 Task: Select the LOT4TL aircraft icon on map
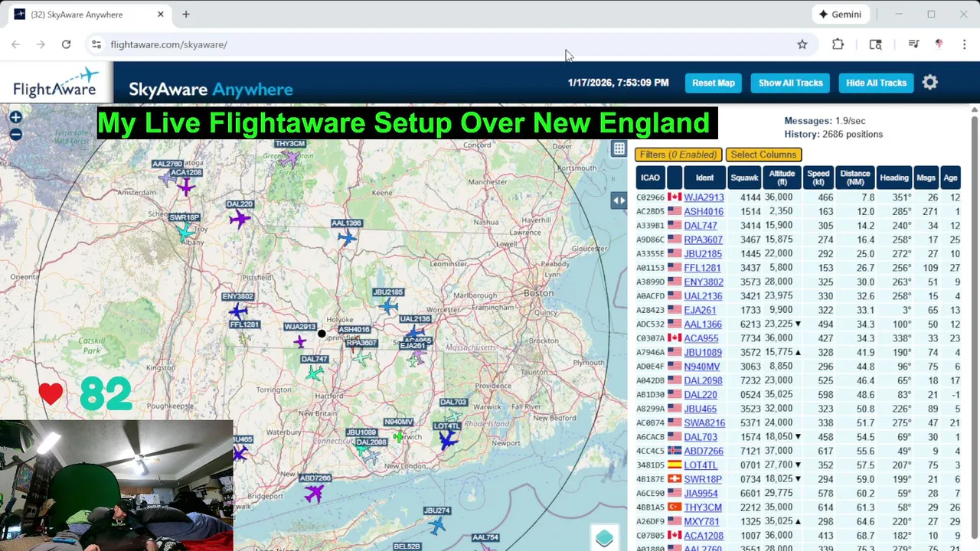click(448, 439)
